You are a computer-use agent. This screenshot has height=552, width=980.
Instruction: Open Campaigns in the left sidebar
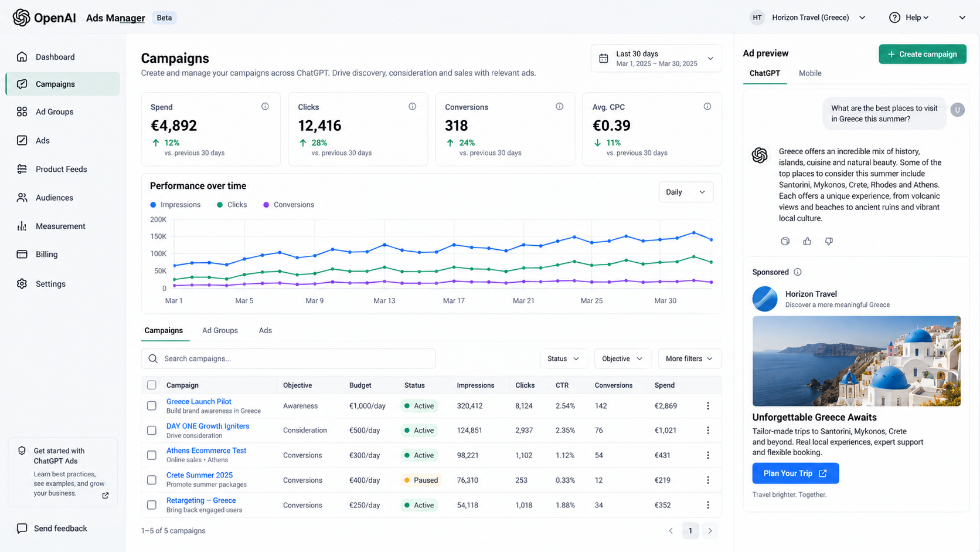pos(63,84)
